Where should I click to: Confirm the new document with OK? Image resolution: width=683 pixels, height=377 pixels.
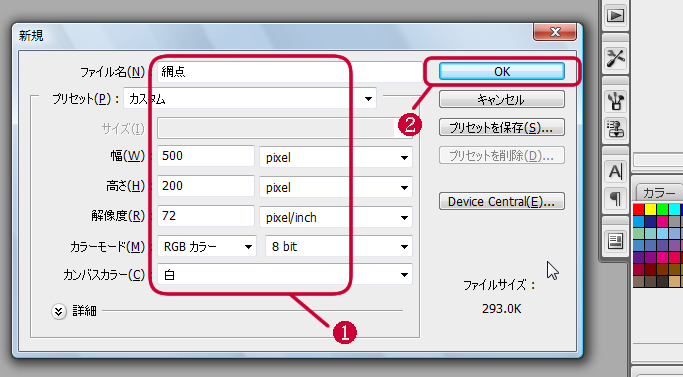pos(502,71)
